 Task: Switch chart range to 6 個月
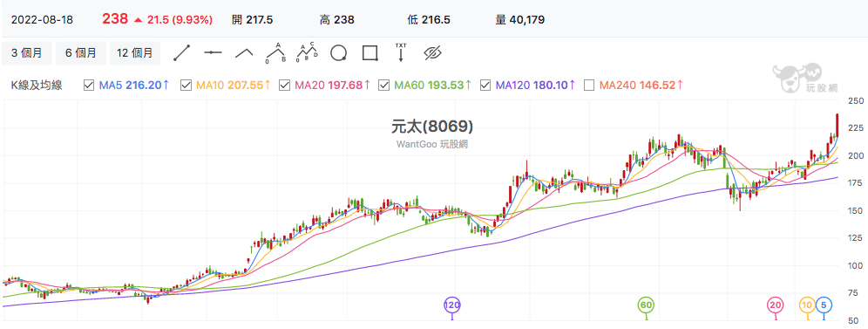coord(81,53)
